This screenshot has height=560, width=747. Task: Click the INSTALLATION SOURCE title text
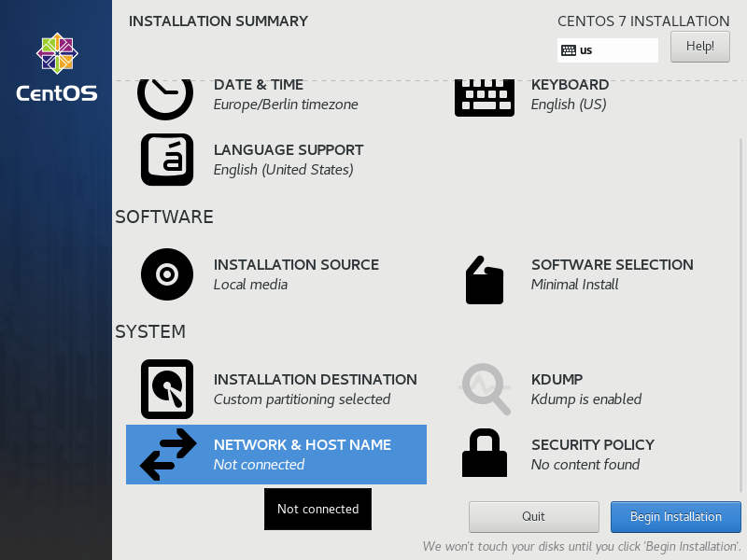coord(296,265)
